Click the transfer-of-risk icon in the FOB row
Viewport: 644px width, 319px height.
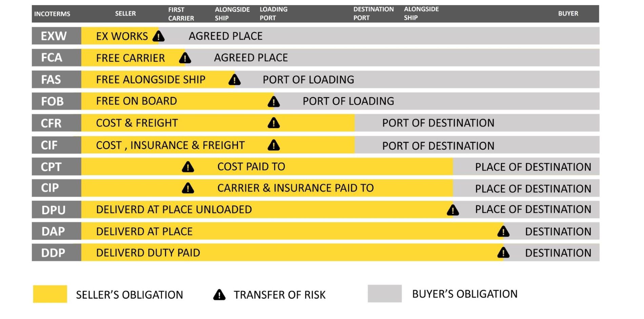click(x=274, y=102)
